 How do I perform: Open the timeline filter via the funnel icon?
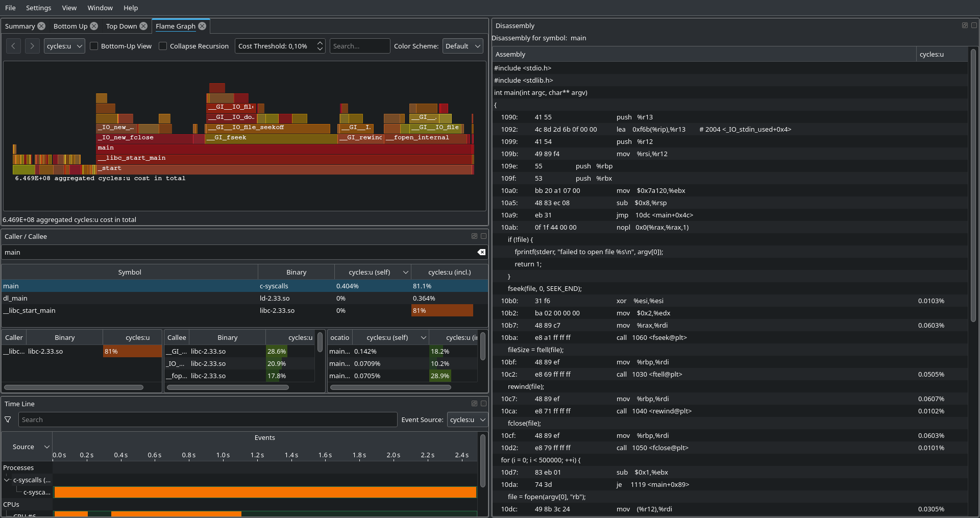pos(8,420)
